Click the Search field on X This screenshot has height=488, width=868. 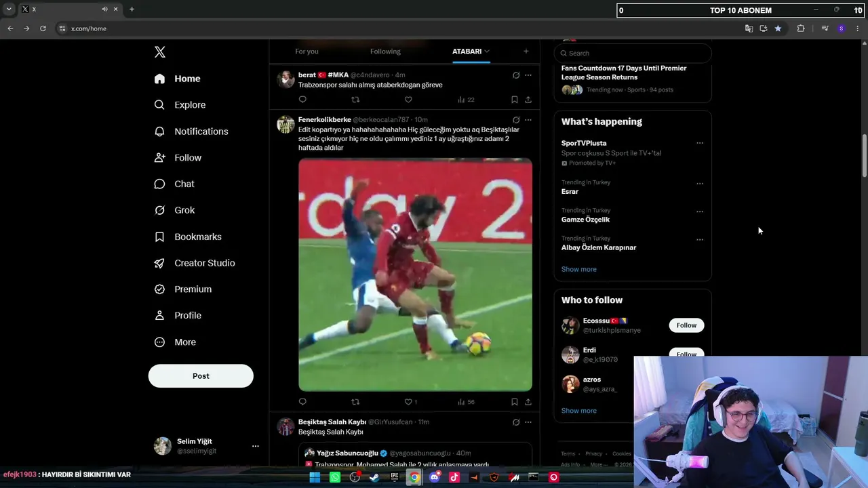coord(633,53)
